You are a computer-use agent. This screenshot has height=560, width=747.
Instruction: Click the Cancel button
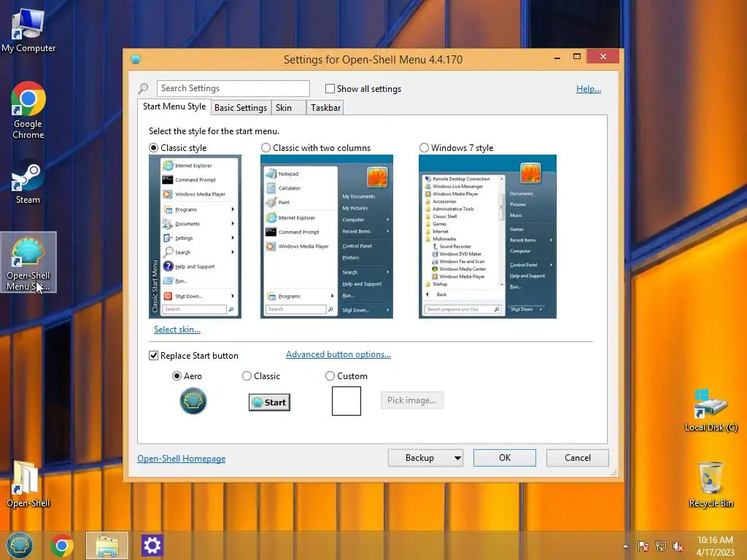578,458
